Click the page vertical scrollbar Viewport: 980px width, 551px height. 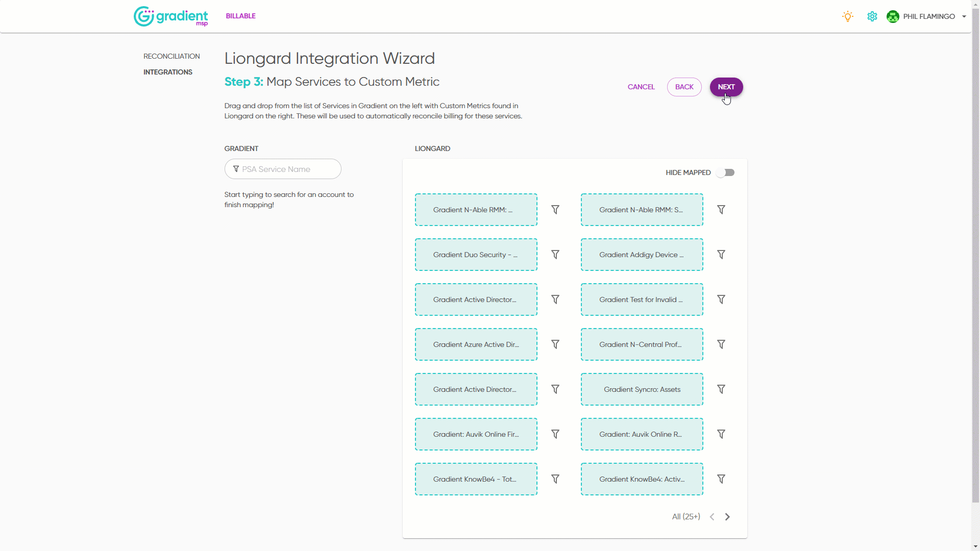[975, 255]
